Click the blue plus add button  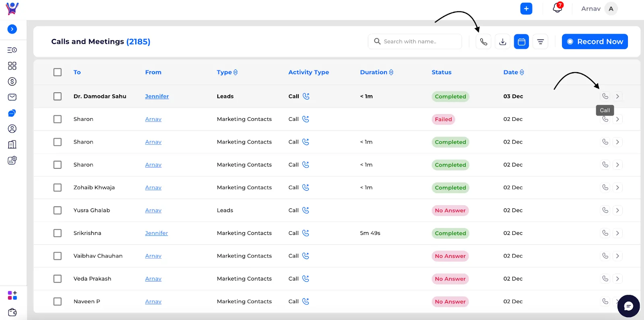(x=526, y=8)
